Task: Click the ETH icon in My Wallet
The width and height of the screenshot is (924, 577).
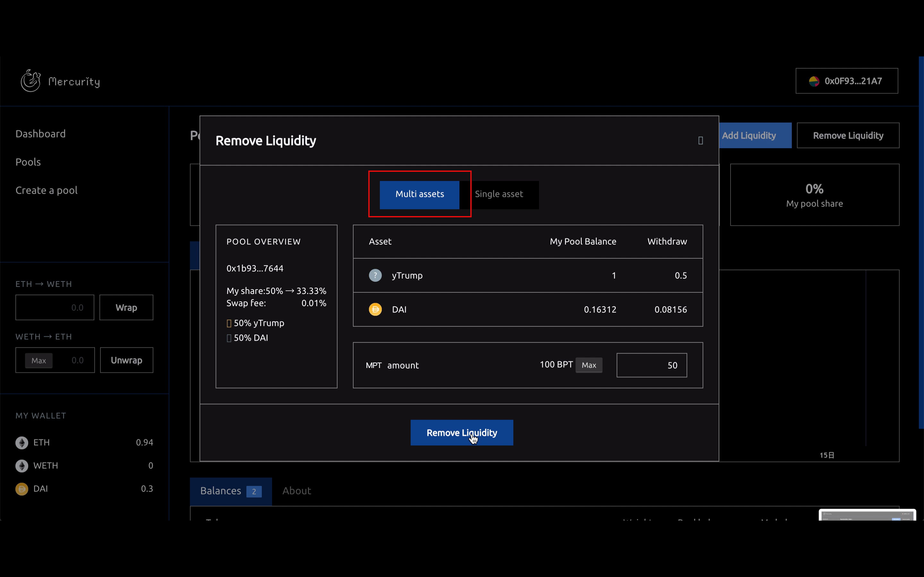Action: click(22, 443)
